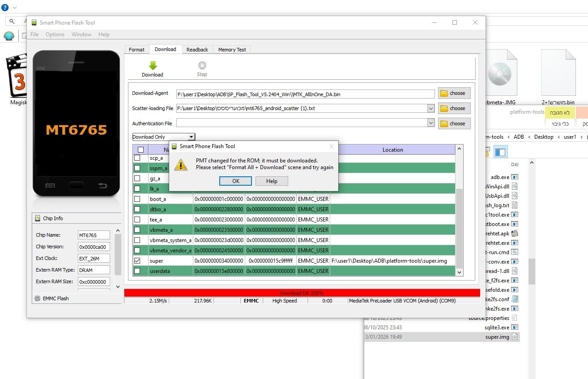Viewport: 588px width, 379px height.
Task: Check the userdata partition checkbox
Action: (x=137, y=271)
